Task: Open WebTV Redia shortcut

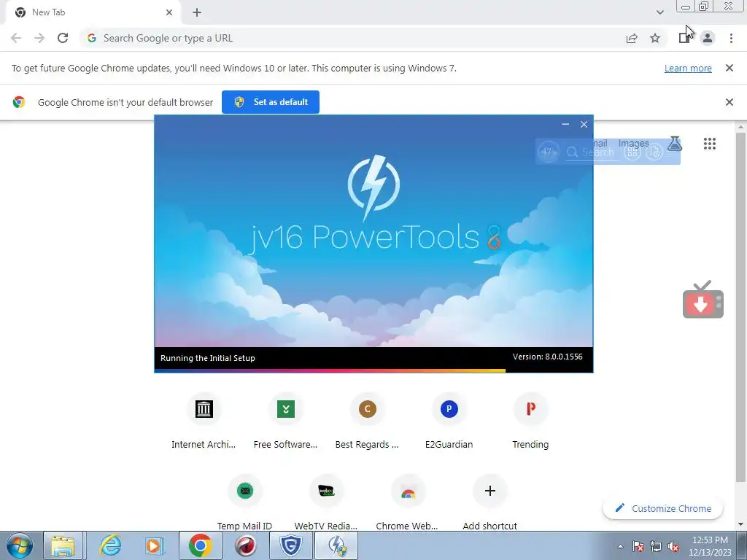Action: point(326,502)
